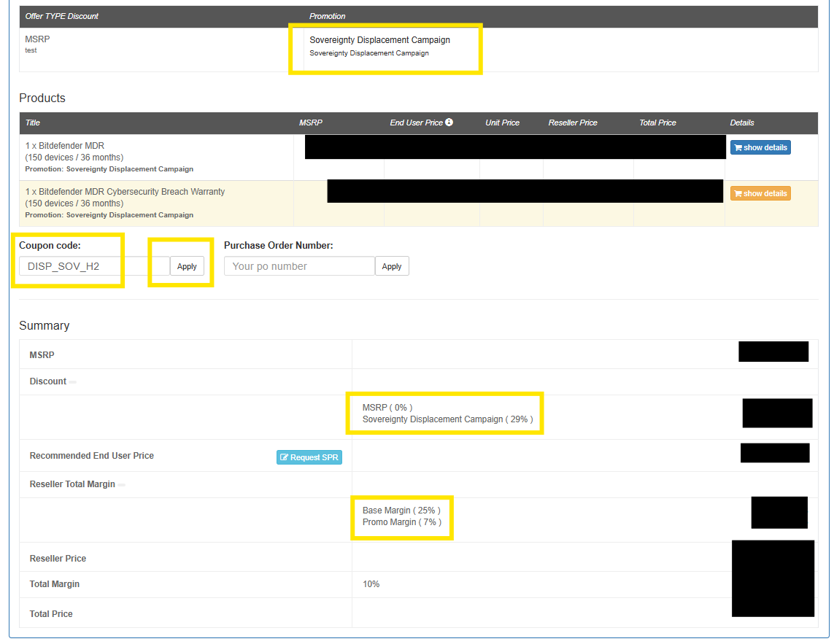
Task: Click the Offer TYPE Discount header
Action: point(62,17)
